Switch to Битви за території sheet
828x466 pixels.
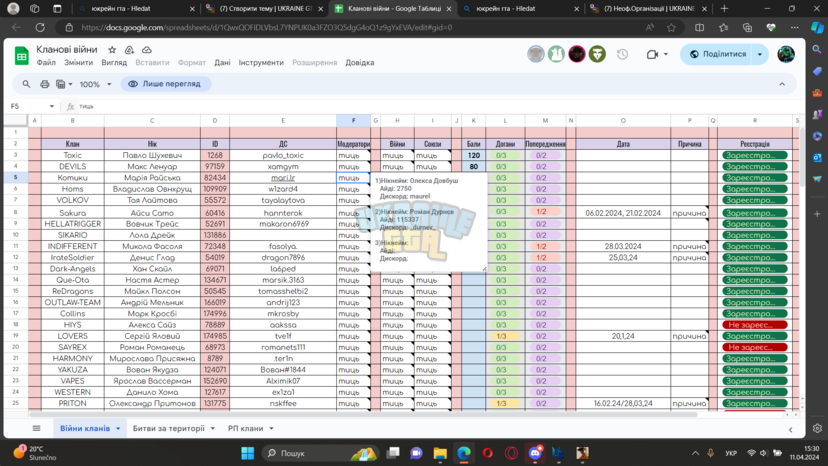(x=168, y=428)
